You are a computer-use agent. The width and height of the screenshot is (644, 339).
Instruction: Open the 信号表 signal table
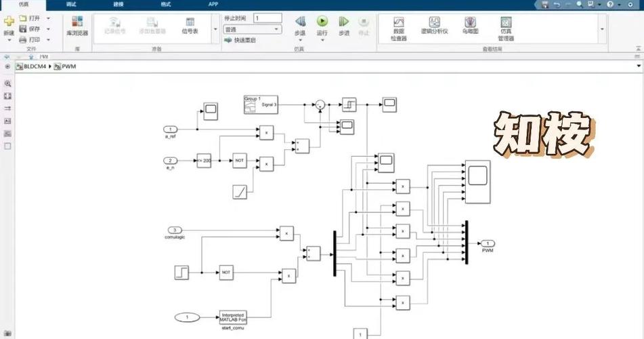(x=190, y=26)
